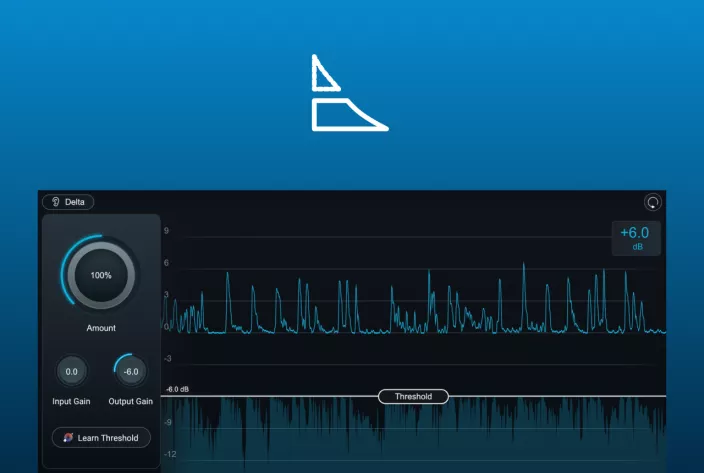Click the white plugin logo above the panel
This screenshot has width=704, height=473.
347,94
